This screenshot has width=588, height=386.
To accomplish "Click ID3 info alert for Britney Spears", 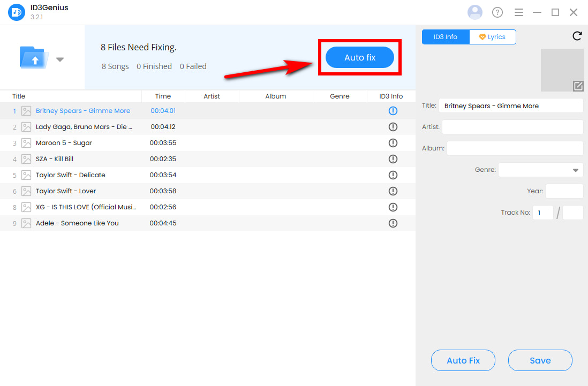I will [393, 111].
